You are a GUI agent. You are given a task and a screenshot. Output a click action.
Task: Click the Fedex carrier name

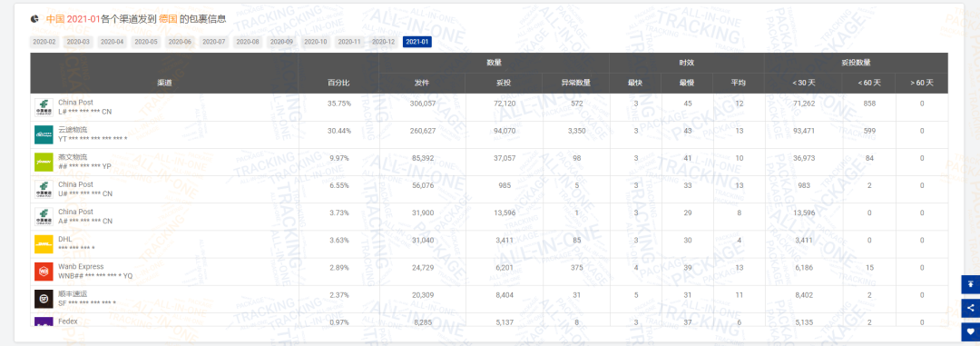click(67, 321)
